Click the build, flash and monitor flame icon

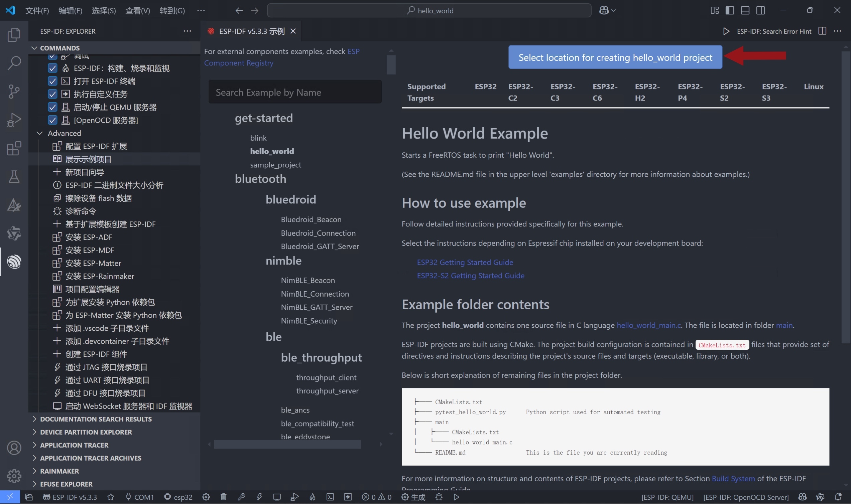312,497
